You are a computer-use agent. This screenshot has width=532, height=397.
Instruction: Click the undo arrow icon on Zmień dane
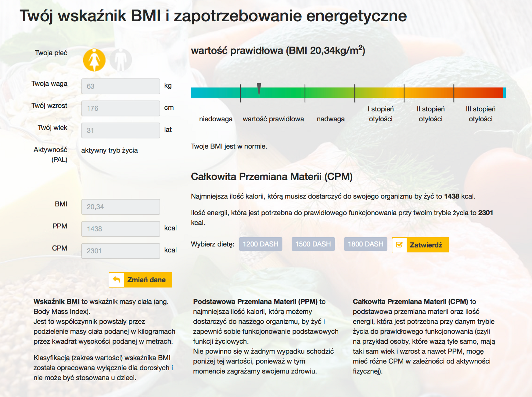pyautogui.click(x=117, y=280)
